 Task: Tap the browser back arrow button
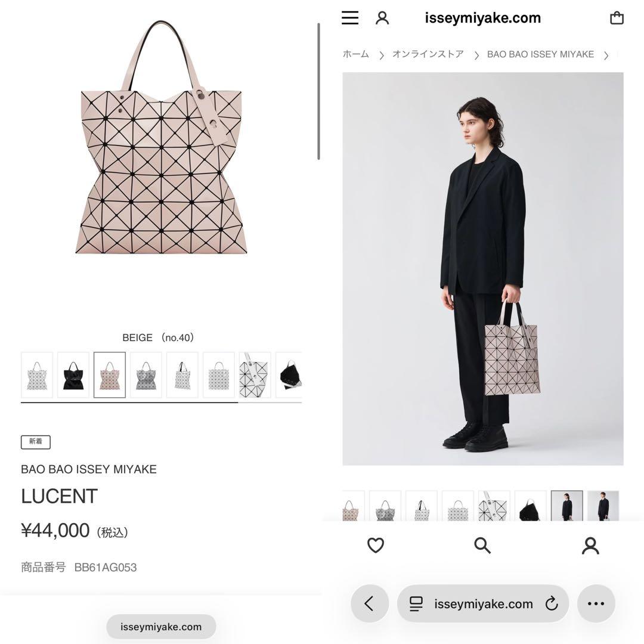370,603
